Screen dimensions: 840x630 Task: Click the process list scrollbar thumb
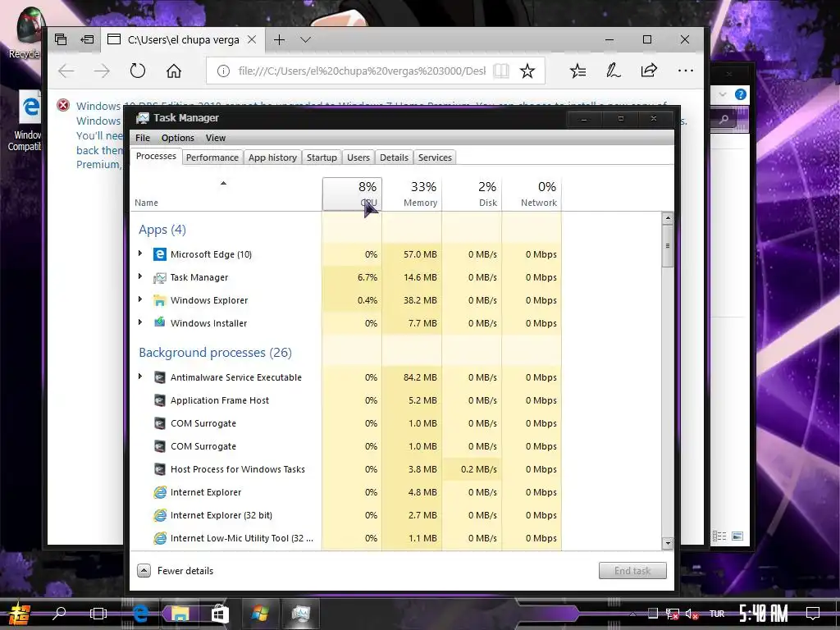[x=668, y=246]
